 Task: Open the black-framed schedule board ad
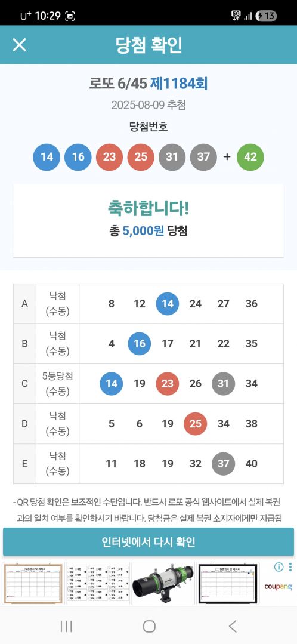coord(228,583)
